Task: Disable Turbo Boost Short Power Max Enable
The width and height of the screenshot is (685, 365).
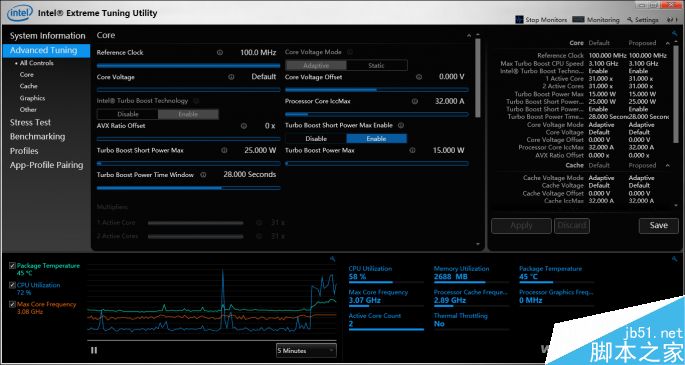Action: [316, 139]
